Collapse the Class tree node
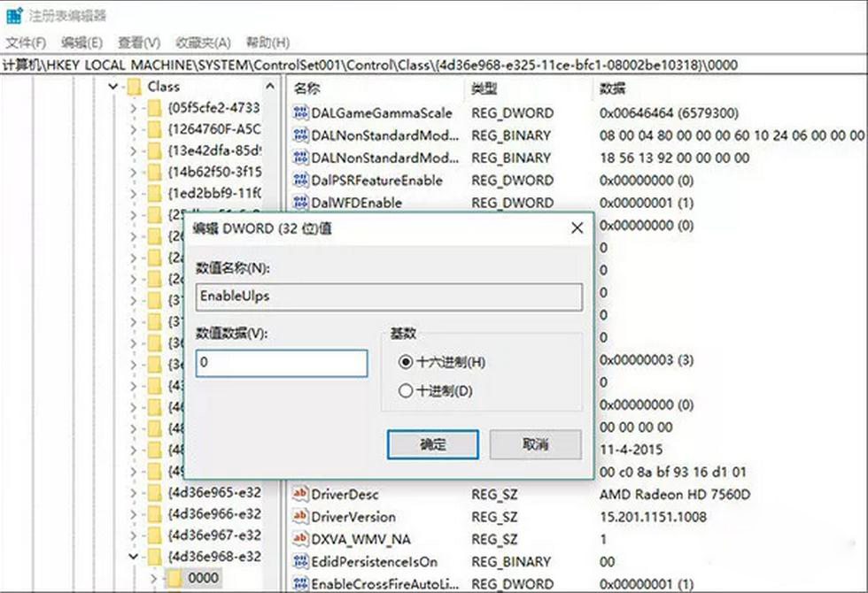Viewport: 868px width, 593px height. [x=113, y=87]
